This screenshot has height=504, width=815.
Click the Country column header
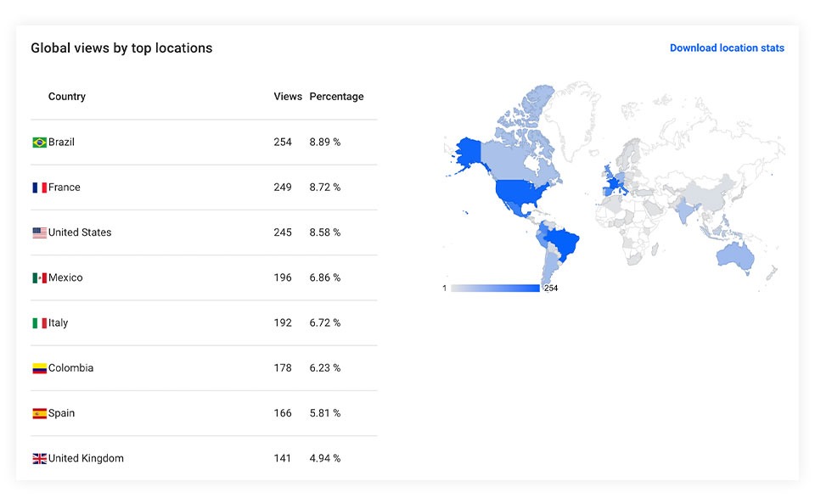pos(67,97)
